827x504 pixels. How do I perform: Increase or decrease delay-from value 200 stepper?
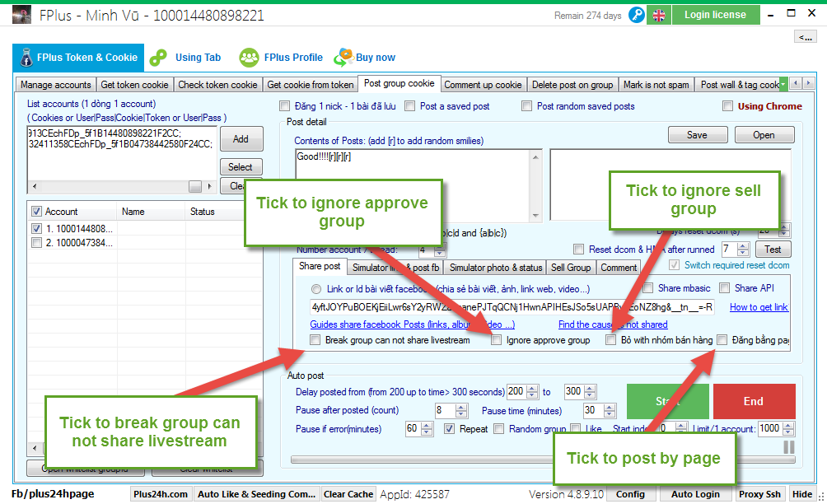[x=533, y=392]
